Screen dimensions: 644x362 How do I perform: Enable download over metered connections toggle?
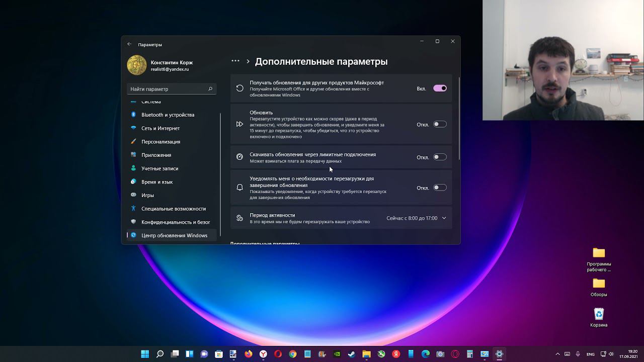click(x=440, y=157)
